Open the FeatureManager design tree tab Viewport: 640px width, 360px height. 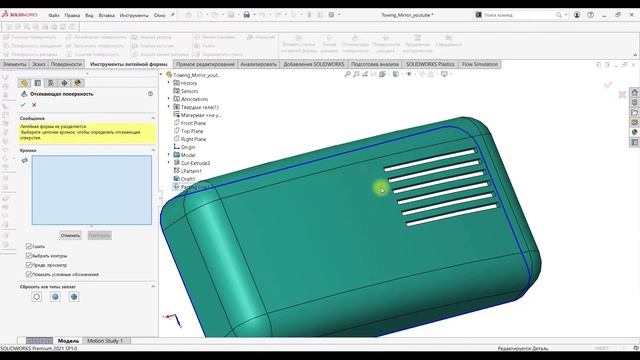(24, 83)
